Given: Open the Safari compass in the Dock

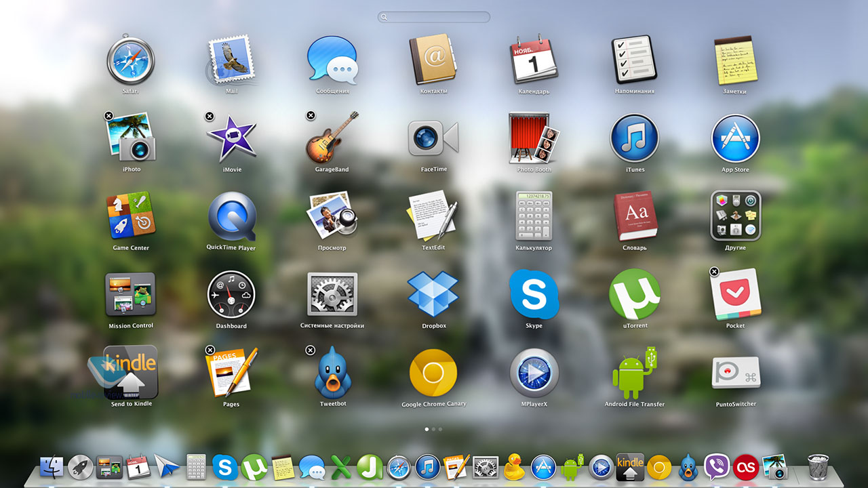Looking at the screenshot, I should (399, 467).
